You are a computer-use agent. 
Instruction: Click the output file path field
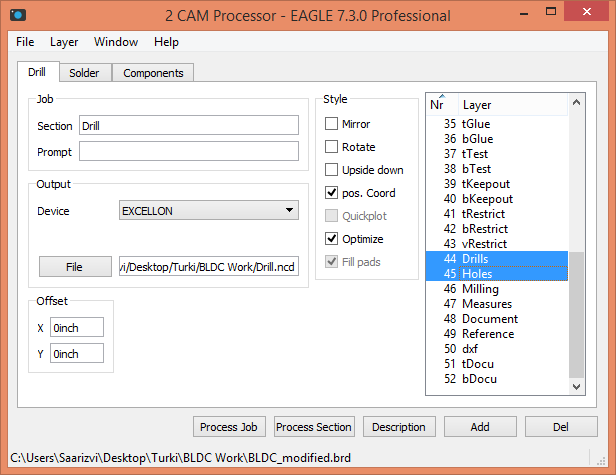point(209,266)
